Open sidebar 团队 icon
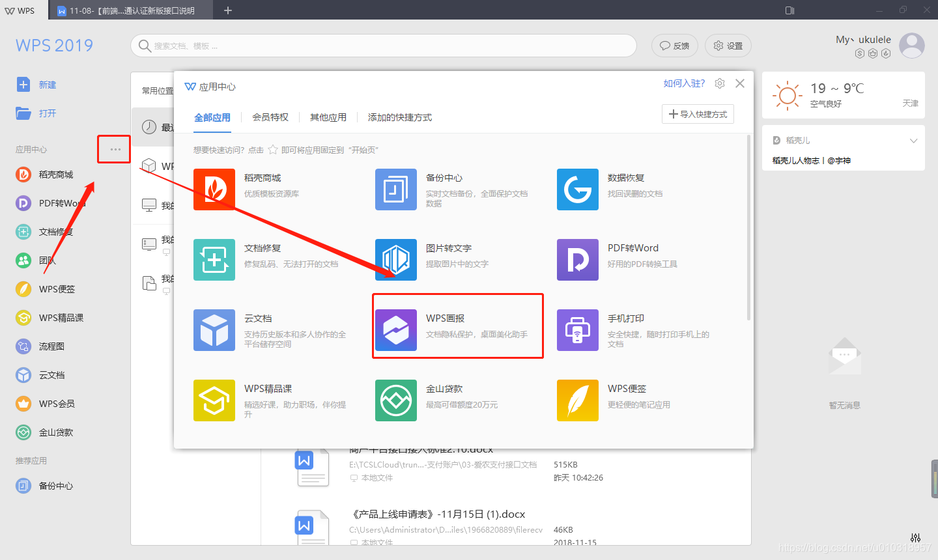This screenshot has height=560, width=938. tap(23, 260)
